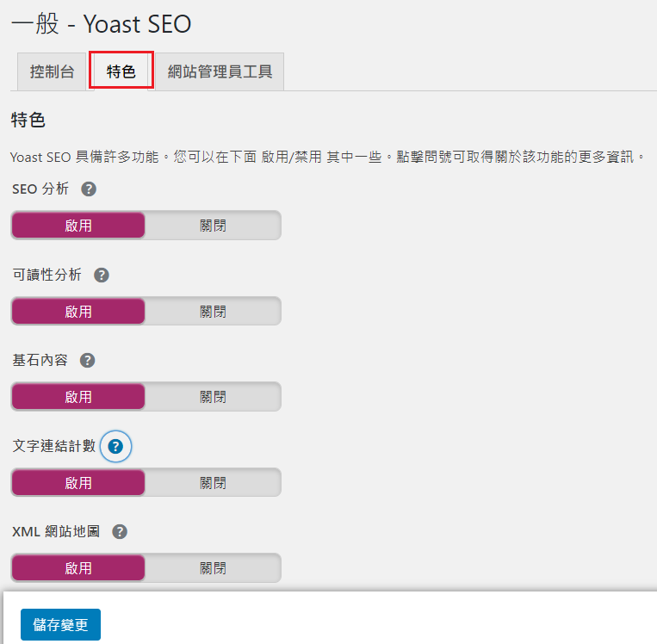This screenshot has height=644, width=657.
Task: Turn off 可讀性分析 using 關閉
Action: 213,311
